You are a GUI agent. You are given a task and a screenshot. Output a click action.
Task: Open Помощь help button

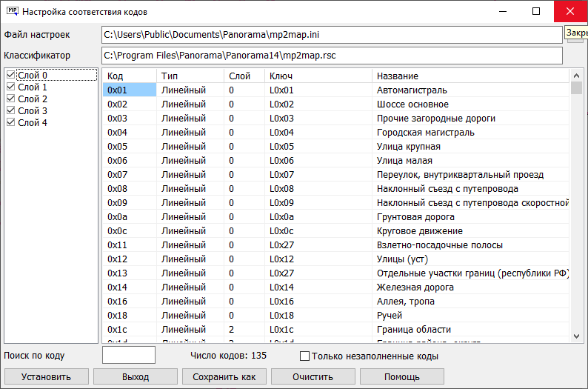[402, 376]
